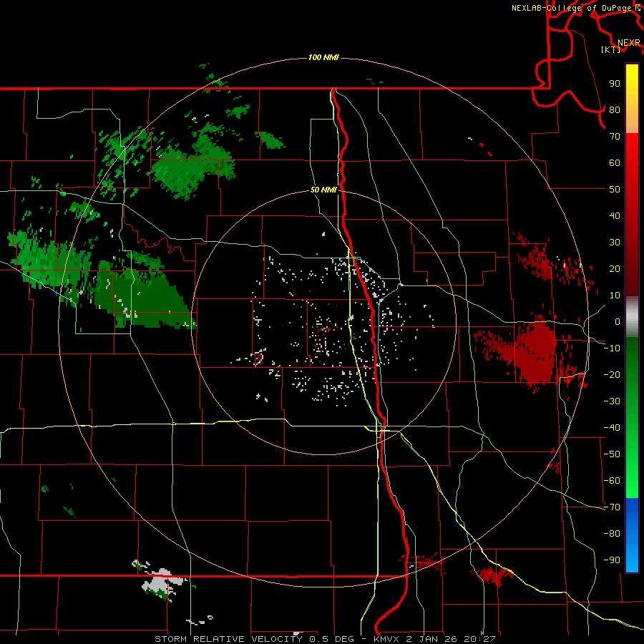Select the -70 knot scale label
The image size is (644, 644).
pos(612,507)
